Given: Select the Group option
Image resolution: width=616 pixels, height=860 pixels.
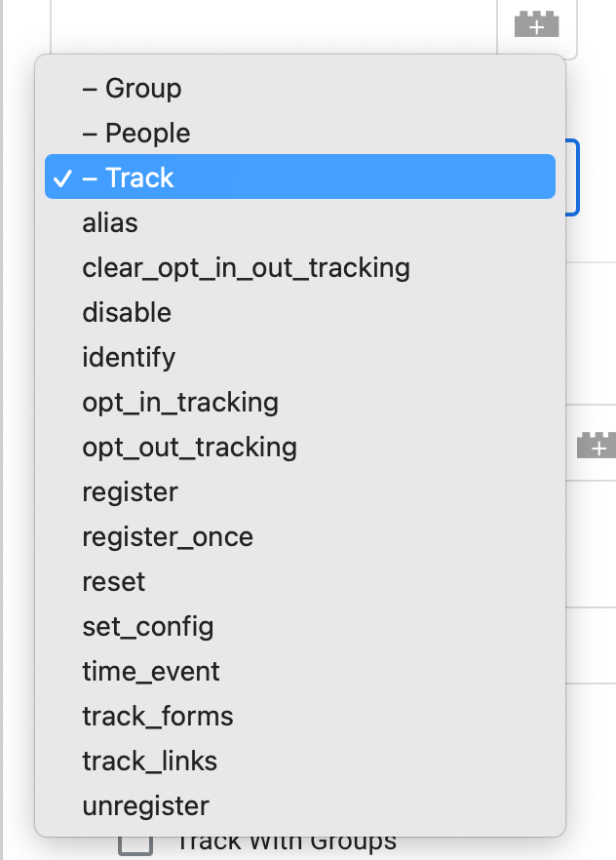Looking at the screenshot, I should 132,89.
